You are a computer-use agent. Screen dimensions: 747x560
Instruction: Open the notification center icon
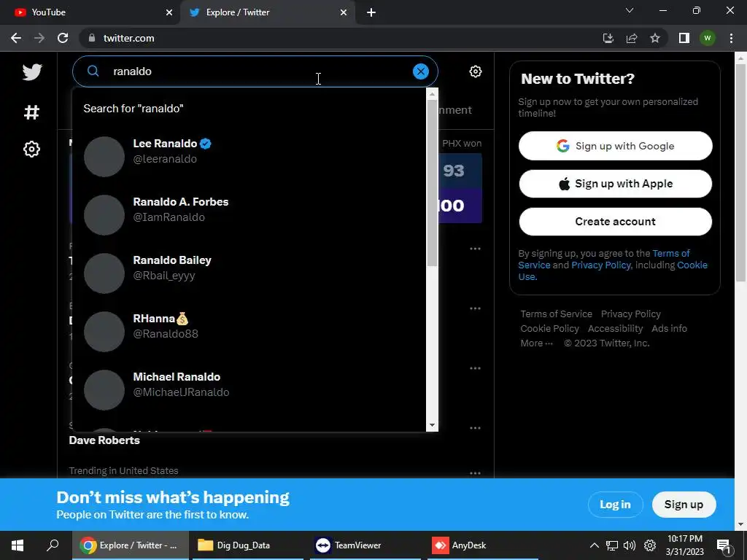(x=724, y=546)
